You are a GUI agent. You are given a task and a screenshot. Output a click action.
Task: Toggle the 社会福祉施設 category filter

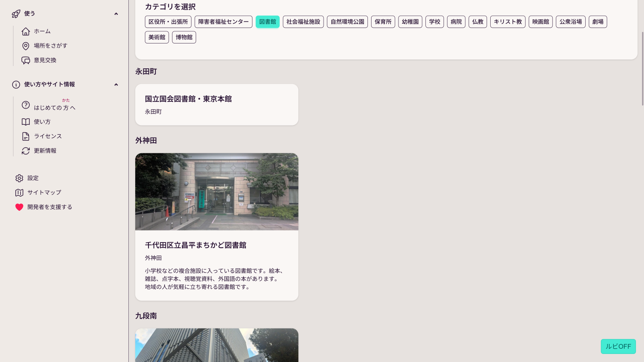[x=303, y=22]
